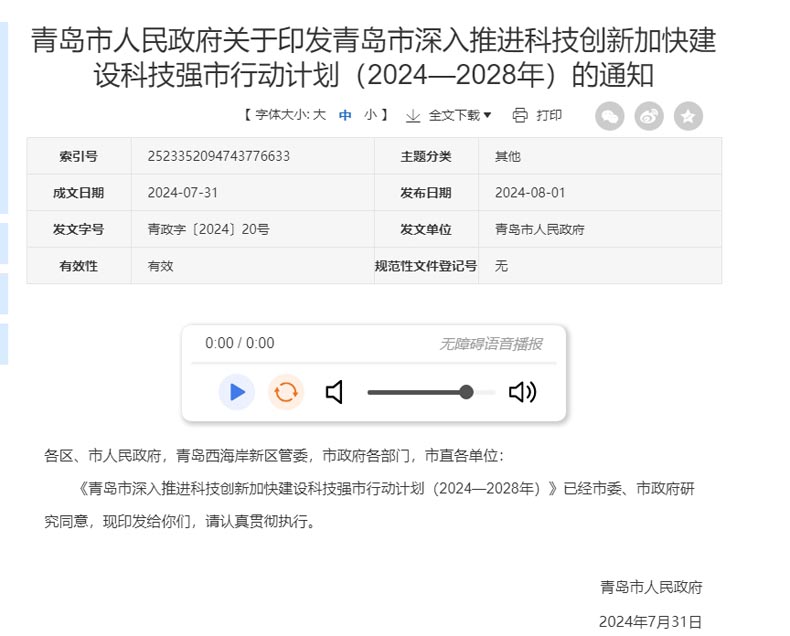Select the 发布日期 value 2024-08-01

530,193
